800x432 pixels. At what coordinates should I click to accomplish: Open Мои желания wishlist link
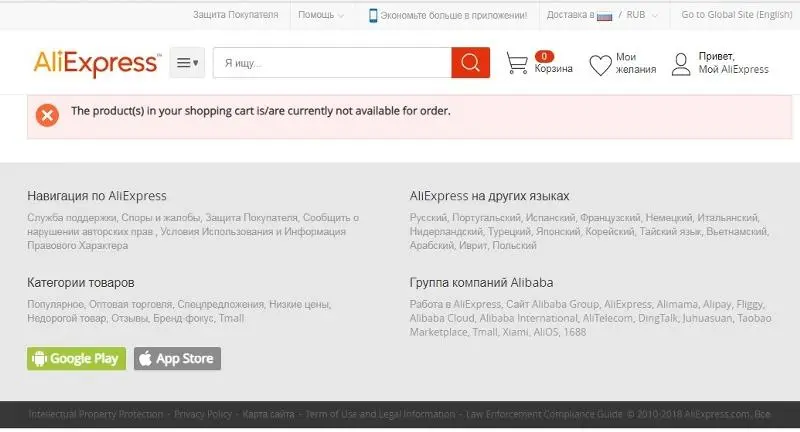[636, 63]
